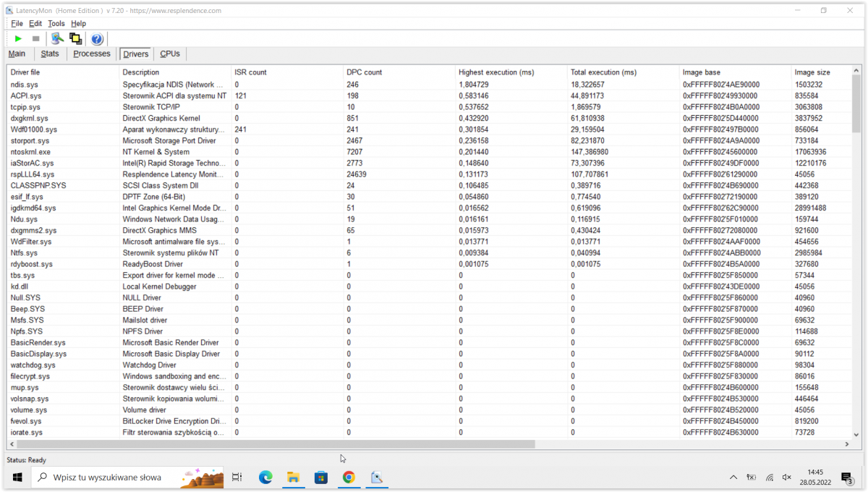Click the DPC count value 24639
Viewport: 868px width, 492px height.
(x=357, y=174)
